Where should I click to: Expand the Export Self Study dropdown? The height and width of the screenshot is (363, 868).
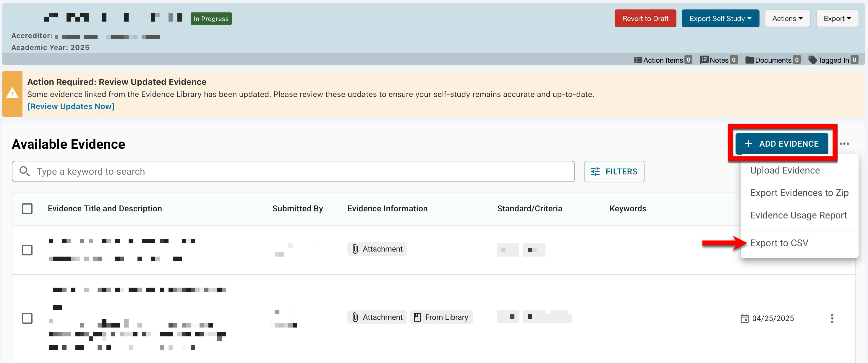(x=720, y=19)
